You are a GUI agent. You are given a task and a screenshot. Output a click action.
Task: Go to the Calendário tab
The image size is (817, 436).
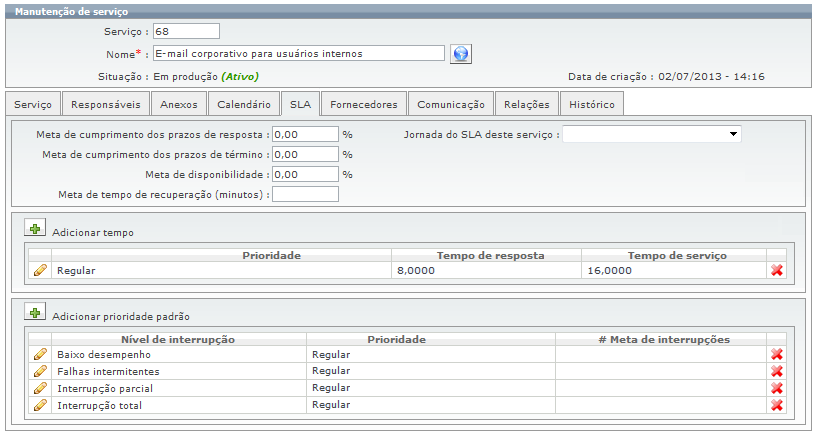pyautogui.click(x=244, y=104)
